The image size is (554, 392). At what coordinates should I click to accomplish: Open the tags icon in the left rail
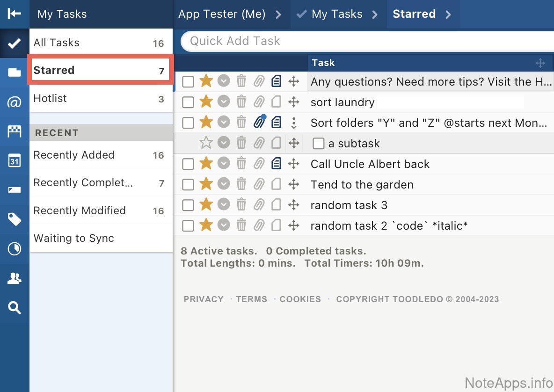(15, 219)
